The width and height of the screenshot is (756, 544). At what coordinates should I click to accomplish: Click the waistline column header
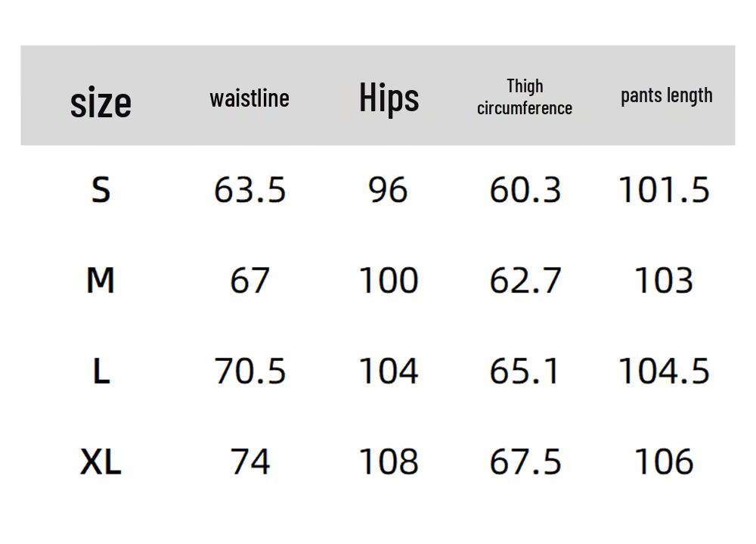[249, 98]
